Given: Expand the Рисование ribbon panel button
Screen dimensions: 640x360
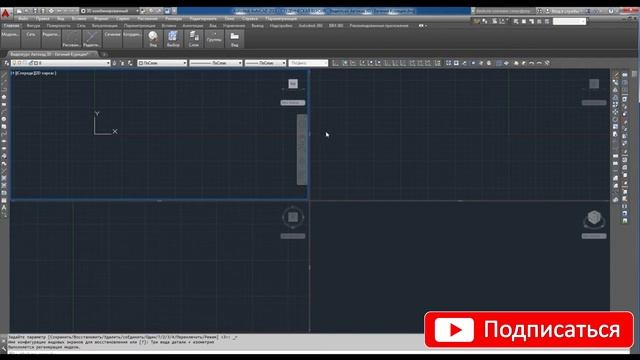Looking at the screenshot, I should tap(71, 39).
